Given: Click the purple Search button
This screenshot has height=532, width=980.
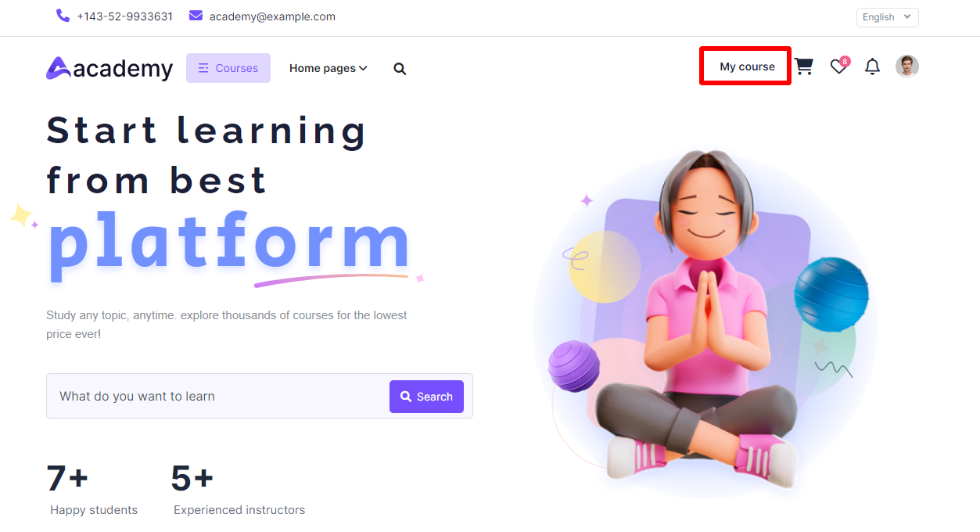Looking at the screenshot, I should (426, 397).
